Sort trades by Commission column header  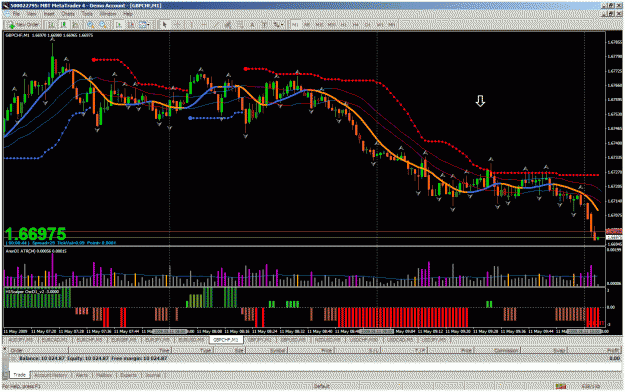pos(497,350)
